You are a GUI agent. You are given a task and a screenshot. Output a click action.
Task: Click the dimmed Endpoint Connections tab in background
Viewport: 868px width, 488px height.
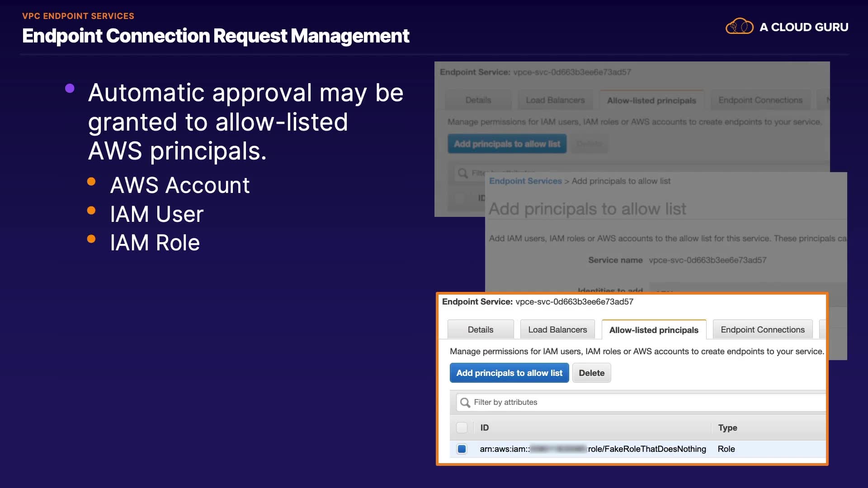click(760, 100)
